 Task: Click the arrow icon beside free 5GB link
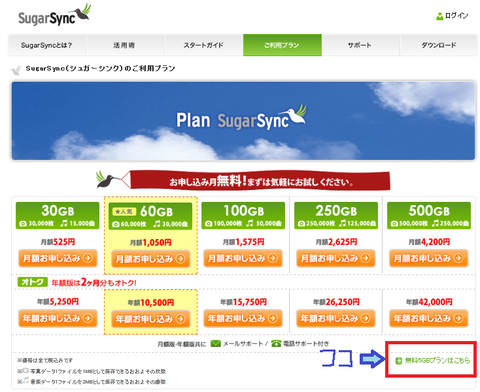pos(399,361)
